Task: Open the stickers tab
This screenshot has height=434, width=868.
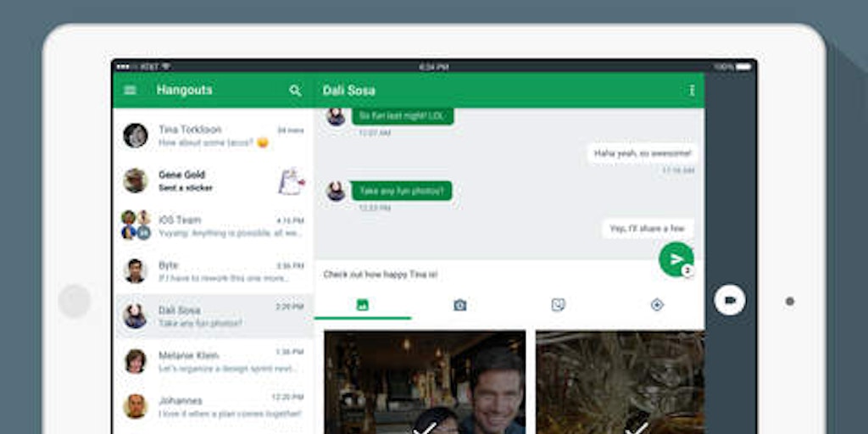Action: pos(558,305)
